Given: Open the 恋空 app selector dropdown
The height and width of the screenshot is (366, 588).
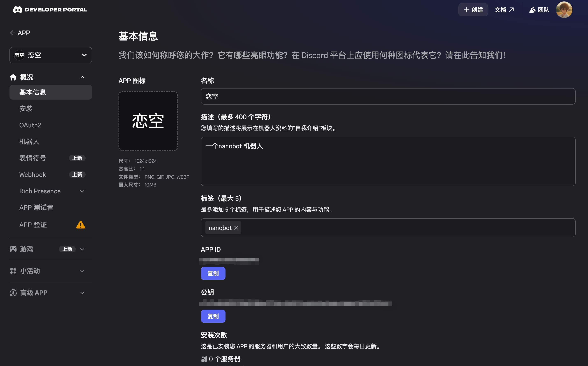Looking at the screenshot, I should tap(51, 55).
